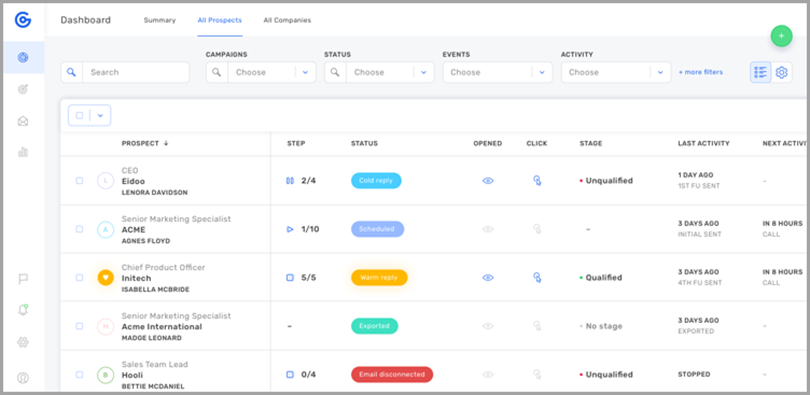Open the bar chart reports sidebar icon

click(23, 152)
